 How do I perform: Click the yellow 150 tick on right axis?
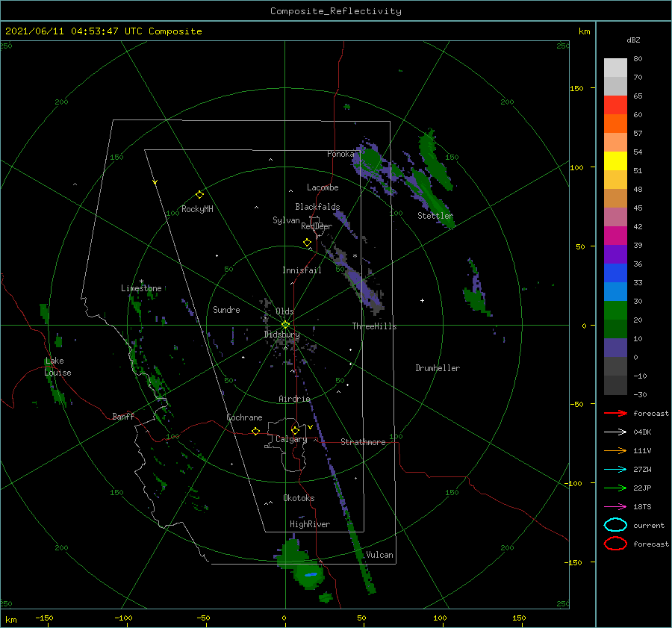pos(576,88)
